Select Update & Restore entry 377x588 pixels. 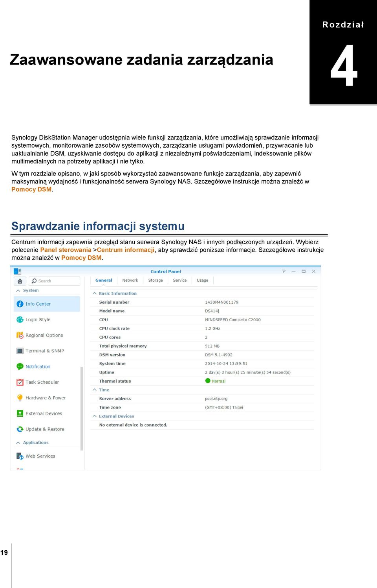tap(45, 429)
